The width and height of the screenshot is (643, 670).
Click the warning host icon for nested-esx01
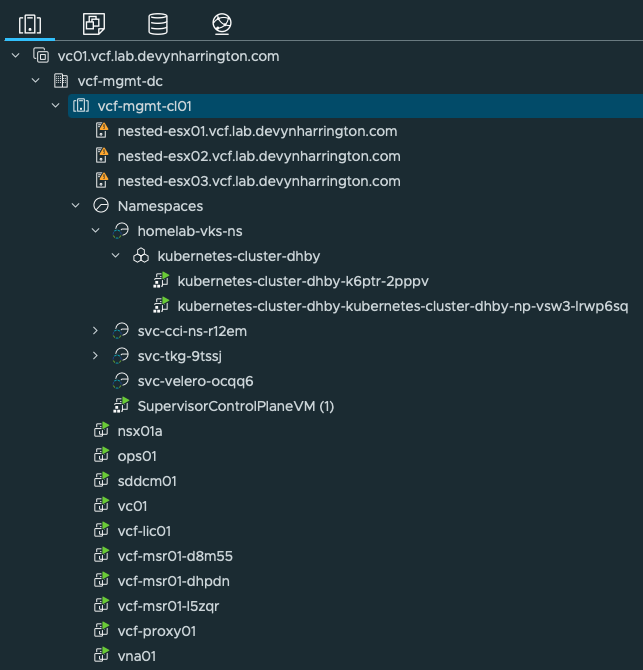pos(102,130)
